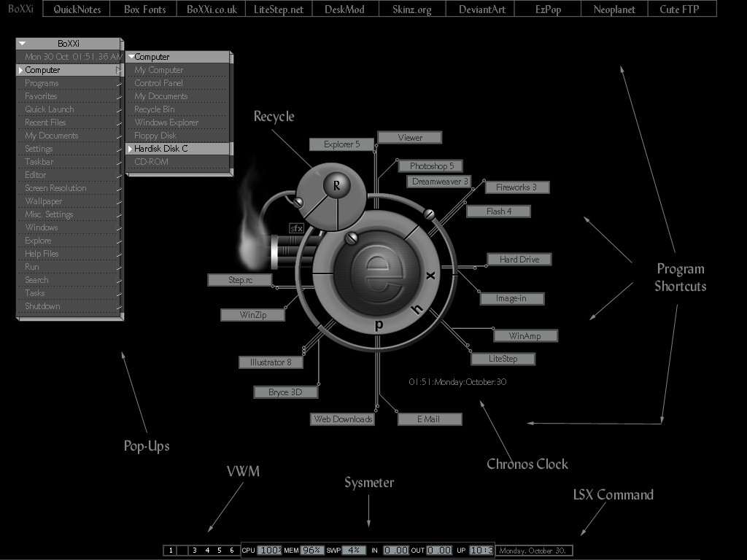Image resolution: width=747 pixels, height=560 pixels.
Task: Launch Illustrator 8 shortcut
Action: point(271,362)
